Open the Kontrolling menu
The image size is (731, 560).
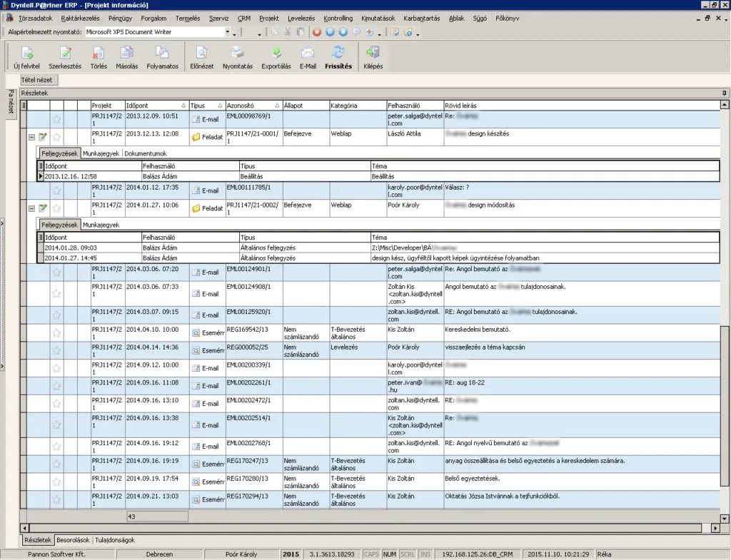click(x=338, y=18)
